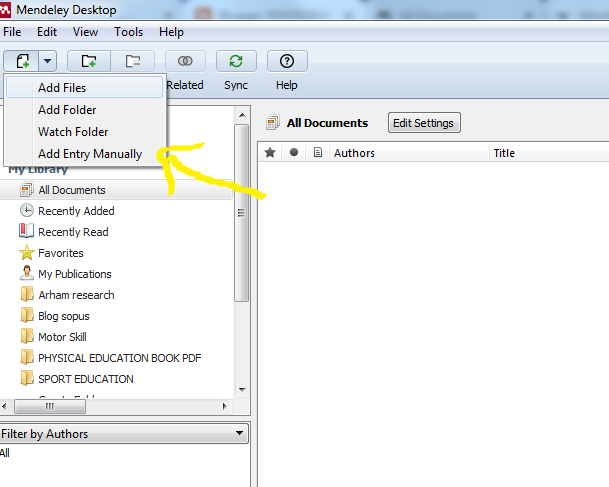Click the My Publications person icon

[27, 273]
